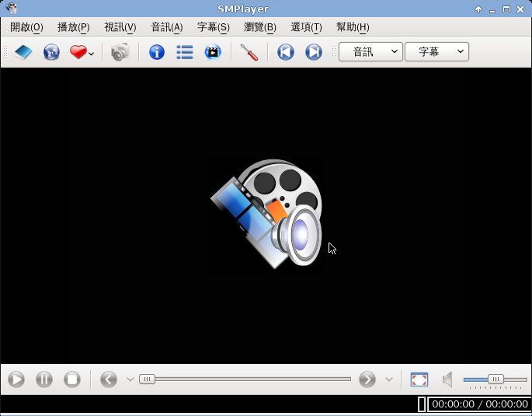Click the red heart favorites icon
The image size is (532, 416).
[x=78, y=52]
